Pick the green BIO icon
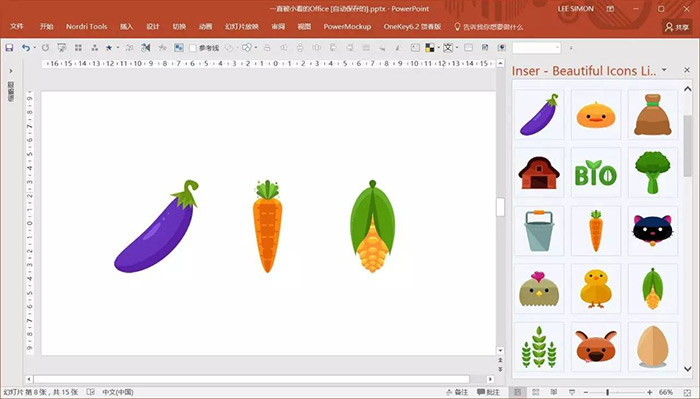The image size is (700, 399). (596, 172)
